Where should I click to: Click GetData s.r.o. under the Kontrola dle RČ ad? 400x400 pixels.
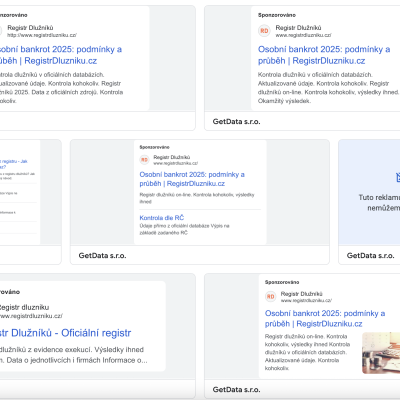pyautogui.click(x=102, y=256)
